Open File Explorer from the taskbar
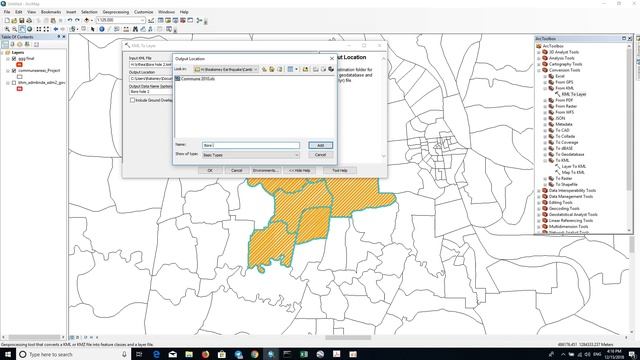This screenshot has width=640, height=360. tap(189, 354)
